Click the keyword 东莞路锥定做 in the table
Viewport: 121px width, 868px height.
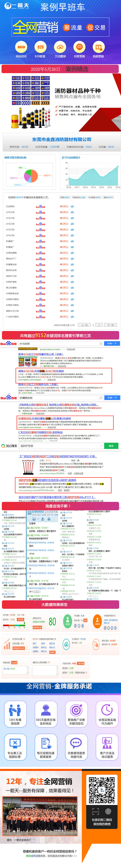pyautogui.click(x=12, y=293)
